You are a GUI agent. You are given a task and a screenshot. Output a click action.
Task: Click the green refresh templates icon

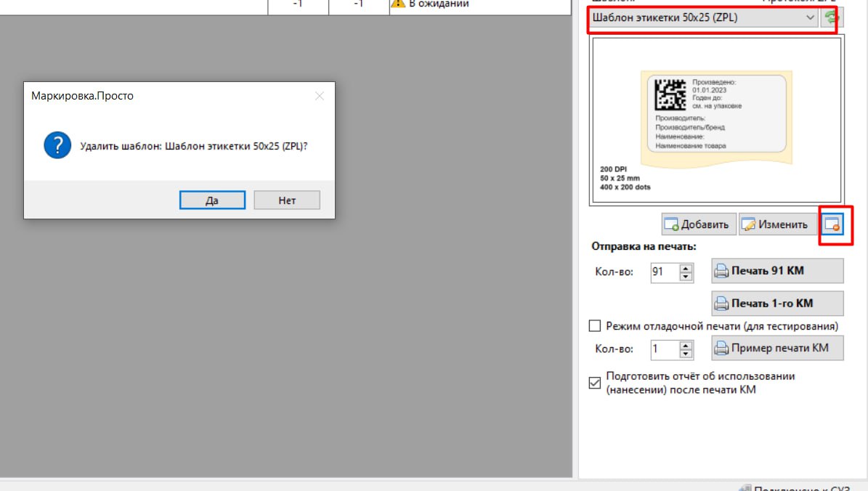[829, 17]
